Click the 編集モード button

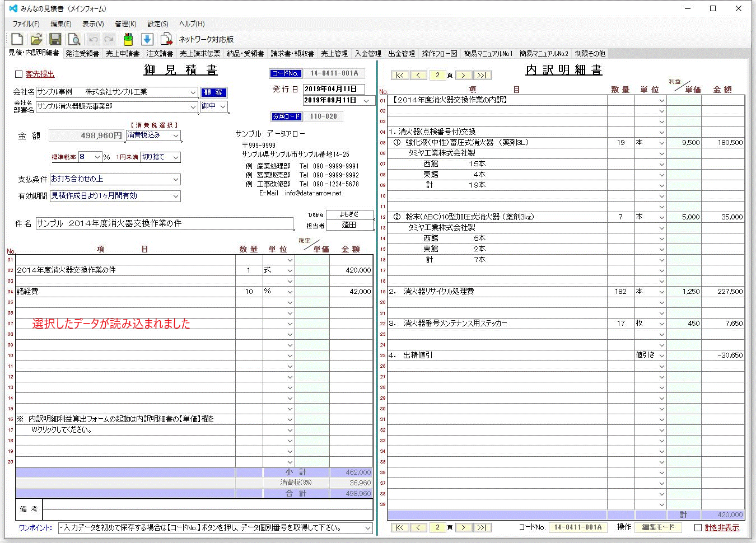pos(658,527)
